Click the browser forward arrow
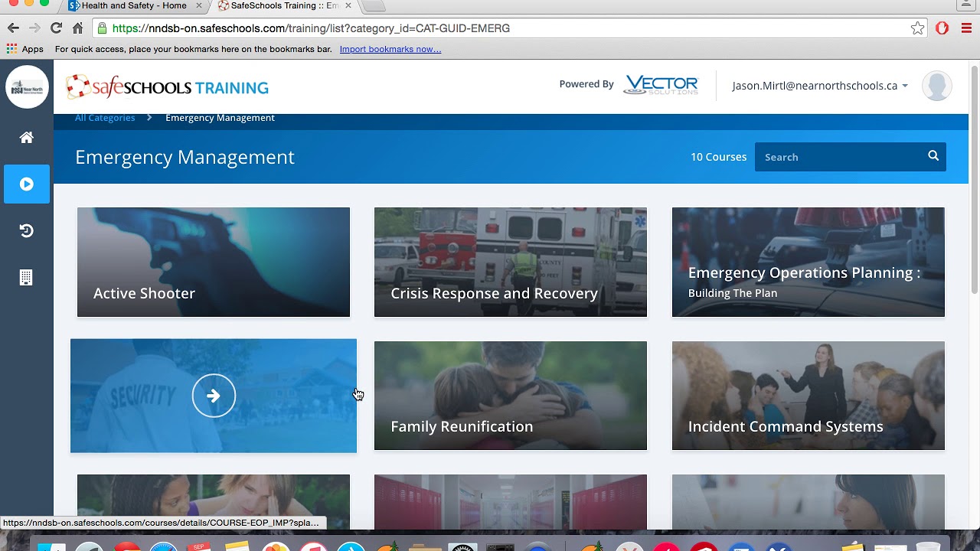Image resolution: width=980 pixels, height=551 pixels. point(34,28)
